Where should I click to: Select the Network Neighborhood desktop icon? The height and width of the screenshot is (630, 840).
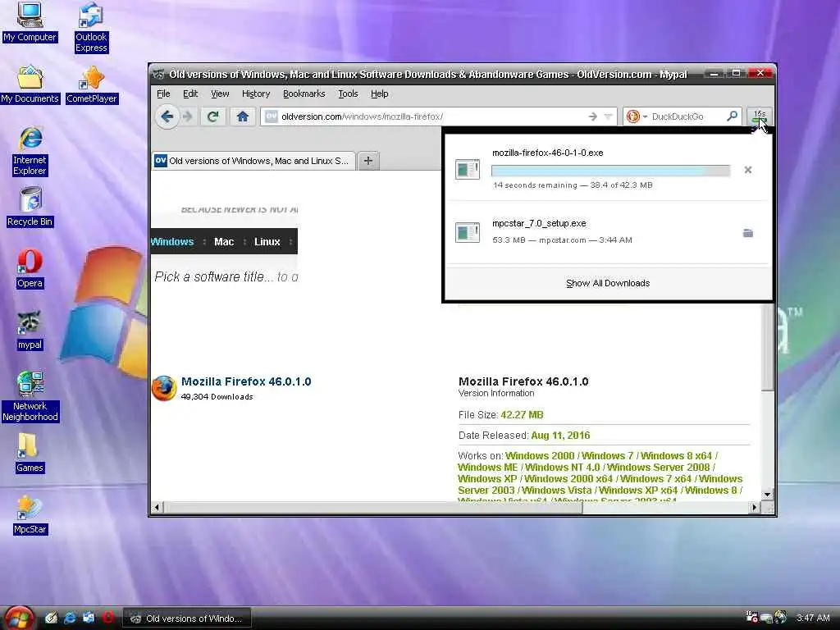(30, 396)
